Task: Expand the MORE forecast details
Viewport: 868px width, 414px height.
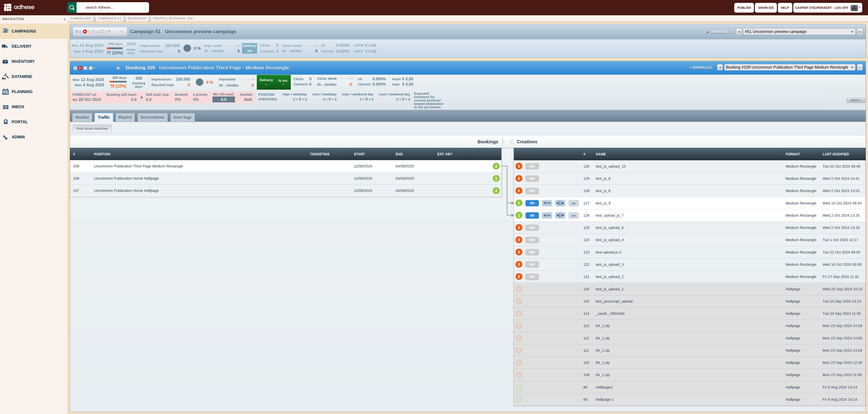Action: point(855,101)
